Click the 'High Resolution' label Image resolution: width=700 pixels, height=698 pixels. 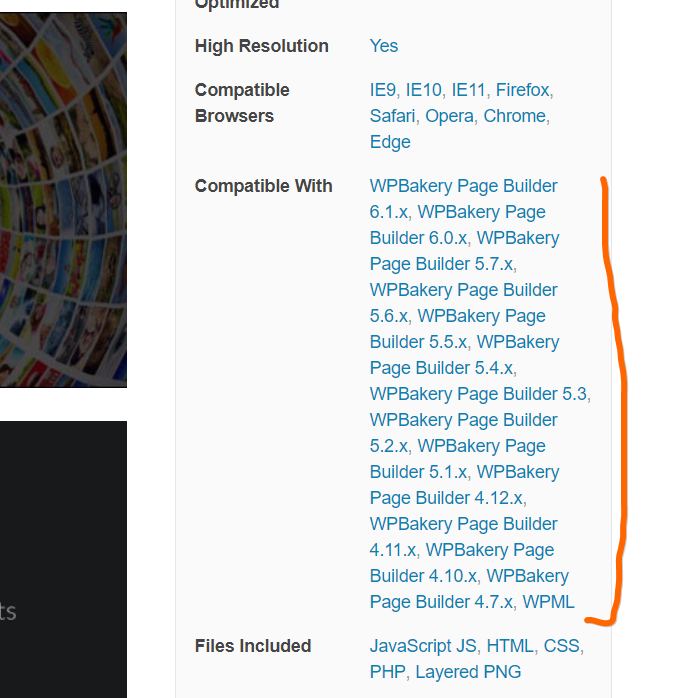pos(262,46)
